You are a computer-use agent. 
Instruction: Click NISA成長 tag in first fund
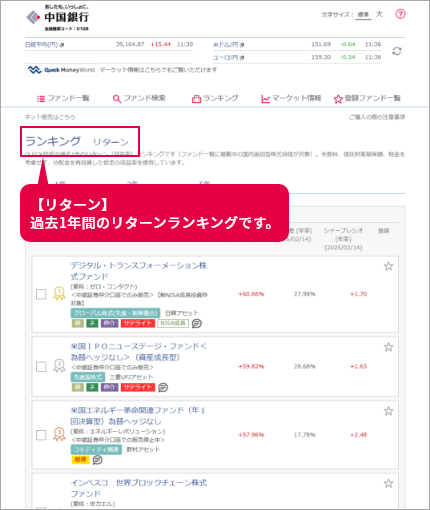click(173, 323)
